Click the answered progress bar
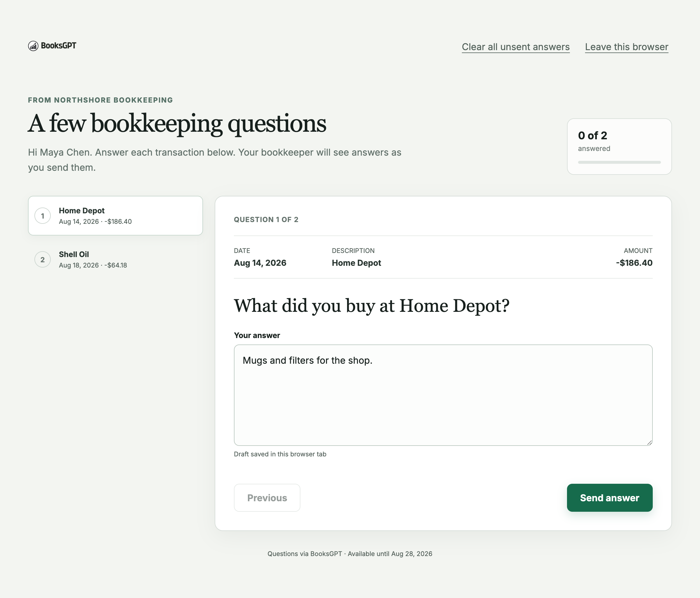Image resolution: width=700 pixels, height=598 pixels. pos(619,162)
